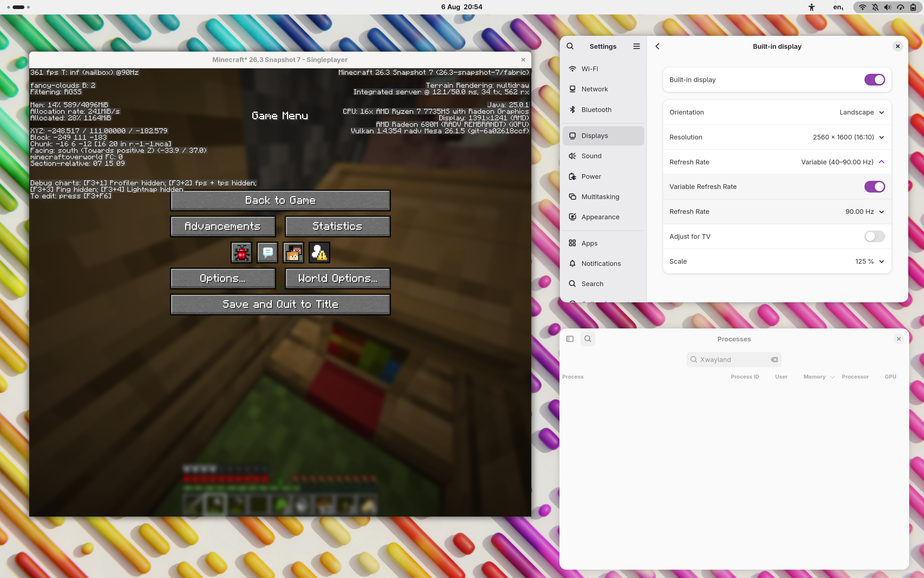
Task: Close the Minecraft window
Action: pos(523,60)
